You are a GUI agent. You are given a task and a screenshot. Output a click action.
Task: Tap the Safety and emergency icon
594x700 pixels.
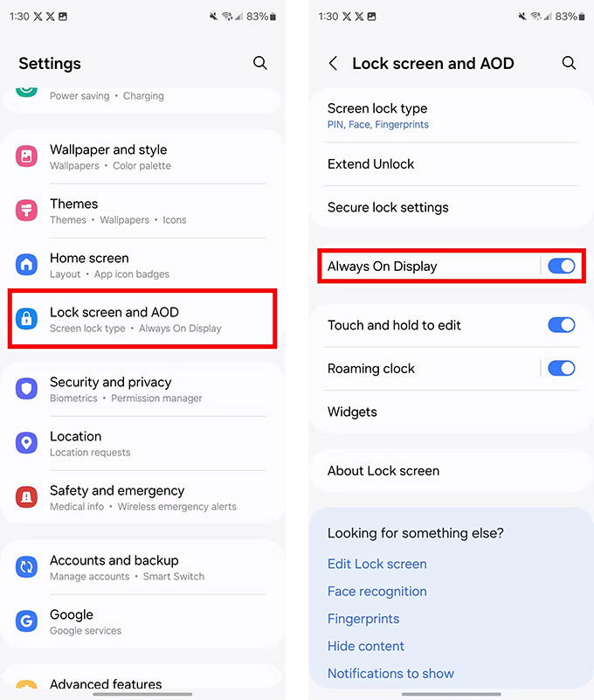point(26,497)
